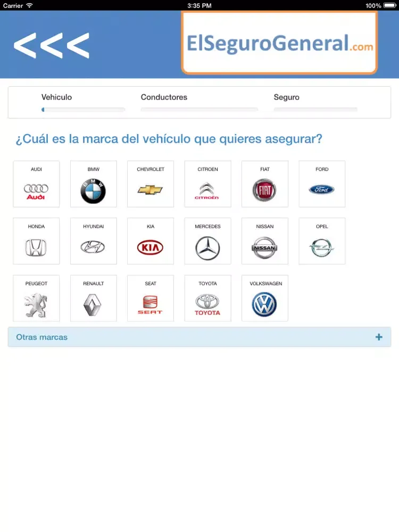Switch to the Vehiculo step
Viewport: 399px width, 532px height.
pyautogui.click(x=56, y=97)
